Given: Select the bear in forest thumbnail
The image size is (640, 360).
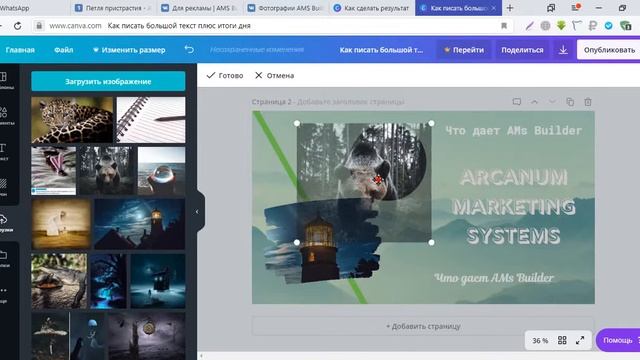Looking at the screenshot, I should coord(107,171).
